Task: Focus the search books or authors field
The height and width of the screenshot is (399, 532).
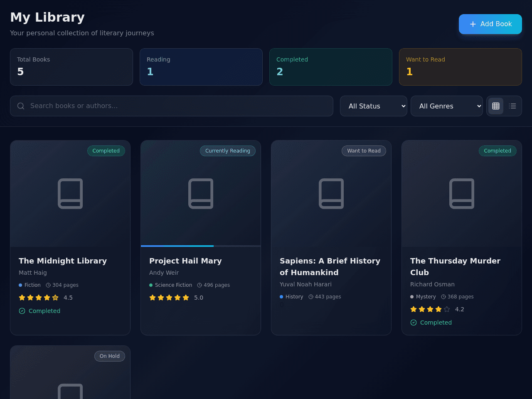Action: point(172,106)
